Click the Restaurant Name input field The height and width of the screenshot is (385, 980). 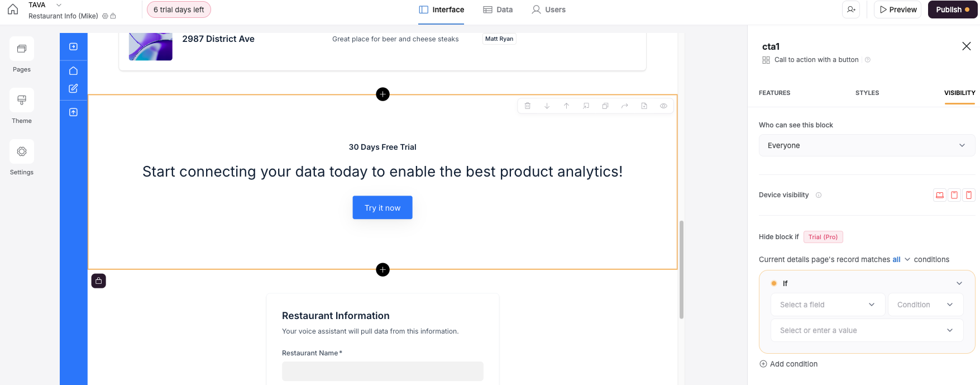coord(383,371)
